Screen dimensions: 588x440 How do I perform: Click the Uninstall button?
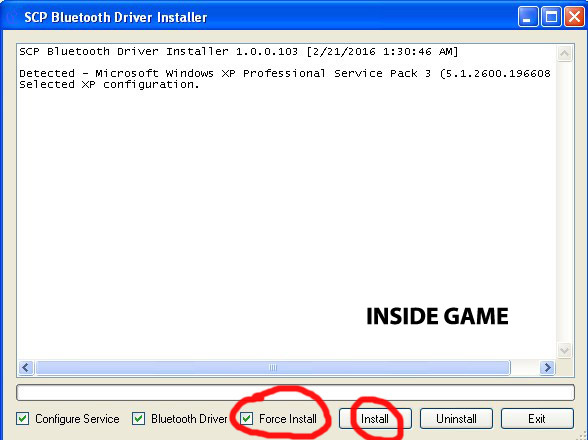coord(456,418)
